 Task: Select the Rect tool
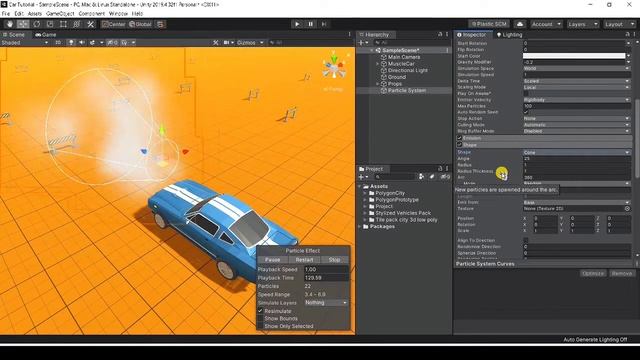pyautogui.click(x=63, y=24)
